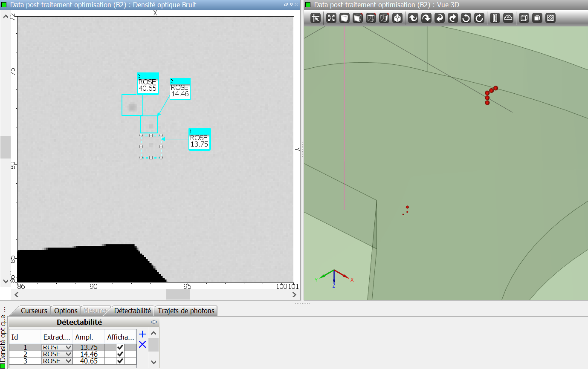Click the detectability table scrollbar thumb
Viewport: 588px width, 369px height.
tap(154, 344)
